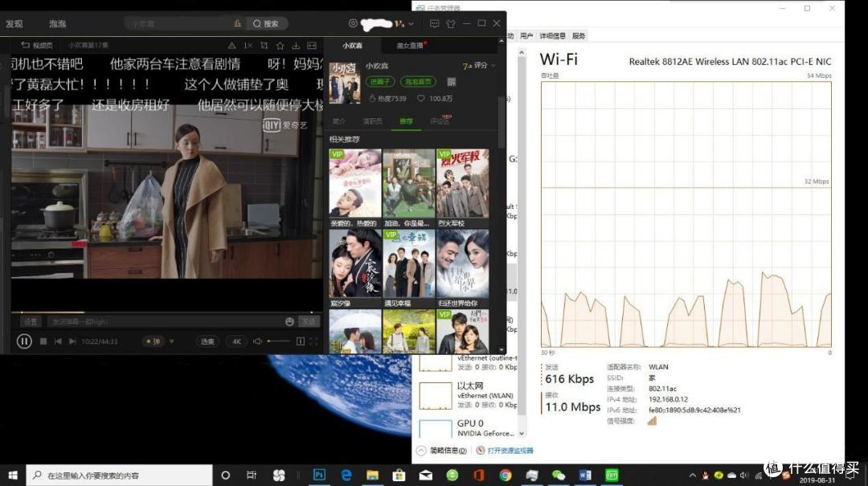Expand danmaku settings arrow beside 弹 toggle
Image resolution: width=868 pixels, height=486 pixels.
(172, 341)
